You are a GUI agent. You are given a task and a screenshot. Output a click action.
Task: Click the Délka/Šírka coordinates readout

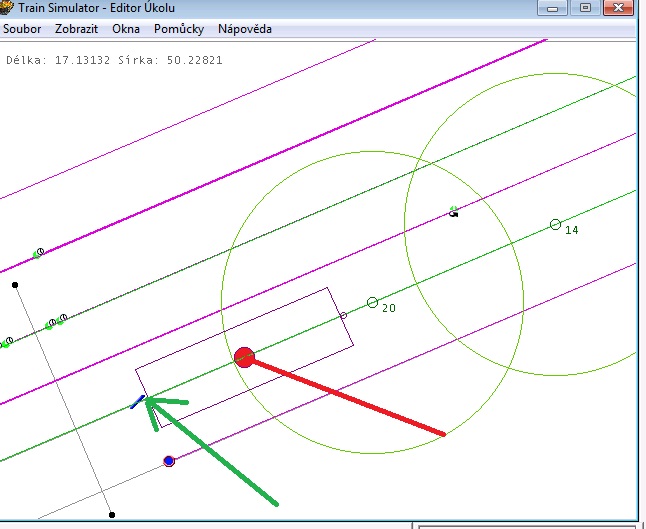tap(114, 60)
